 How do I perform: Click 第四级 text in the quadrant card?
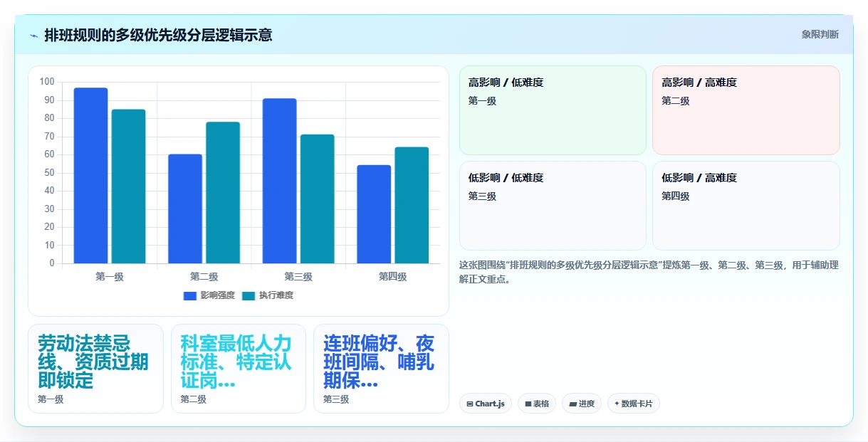[676, 196]
